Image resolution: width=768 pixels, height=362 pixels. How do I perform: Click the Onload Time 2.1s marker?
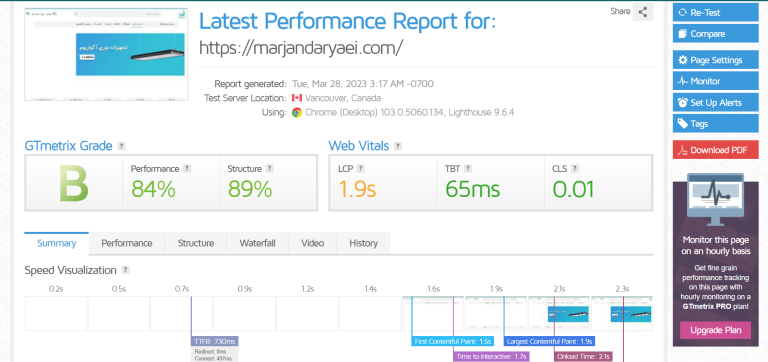pos(582,357)
